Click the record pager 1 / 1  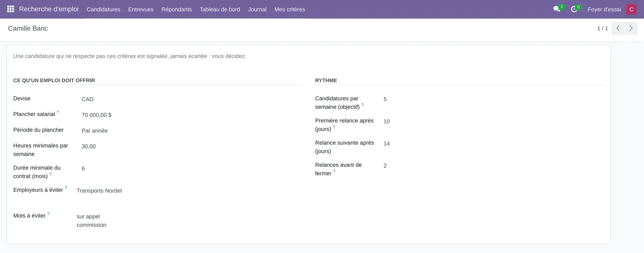coord(603,28)
